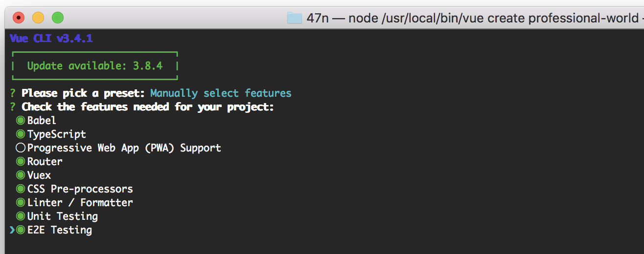The height and width of the screenshot is (254, 644).
Task: Click the Vue CLI v3.4.1 header text
Action: point(51,38)
